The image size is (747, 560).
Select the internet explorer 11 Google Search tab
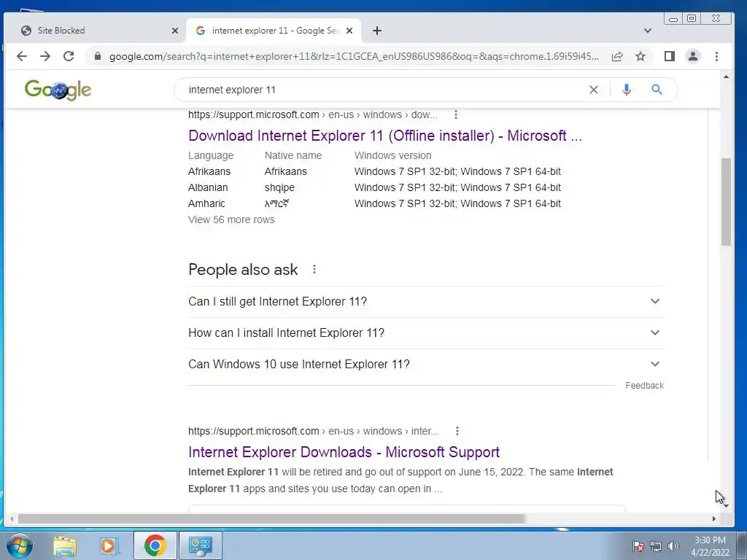(274, 31)
